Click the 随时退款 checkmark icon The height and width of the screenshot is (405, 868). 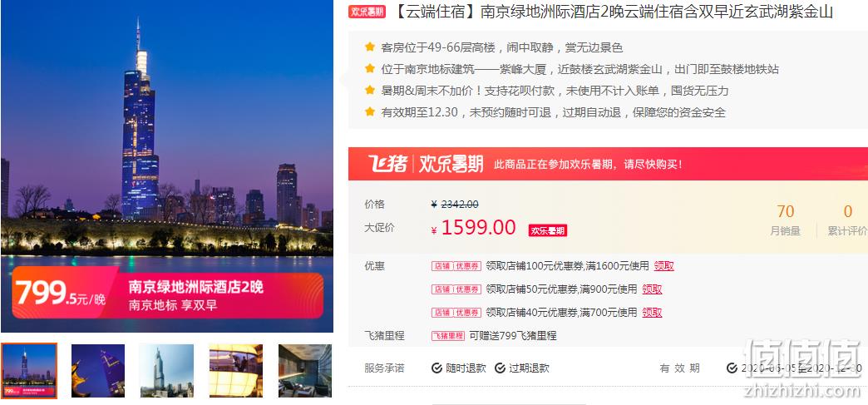click(x=436, y=368)
